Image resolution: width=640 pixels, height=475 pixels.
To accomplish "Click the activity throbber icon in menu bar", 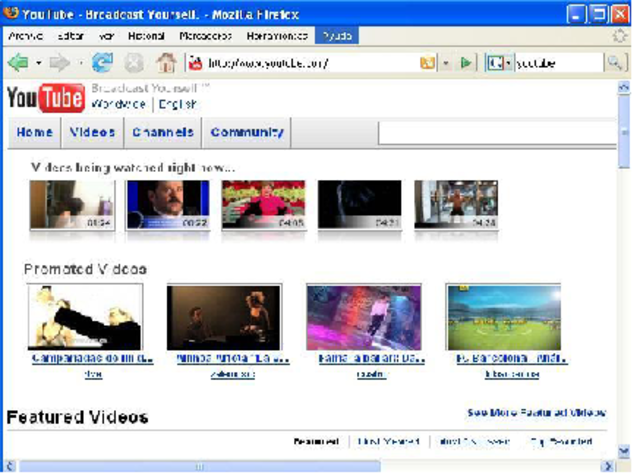I will (620, 36).
